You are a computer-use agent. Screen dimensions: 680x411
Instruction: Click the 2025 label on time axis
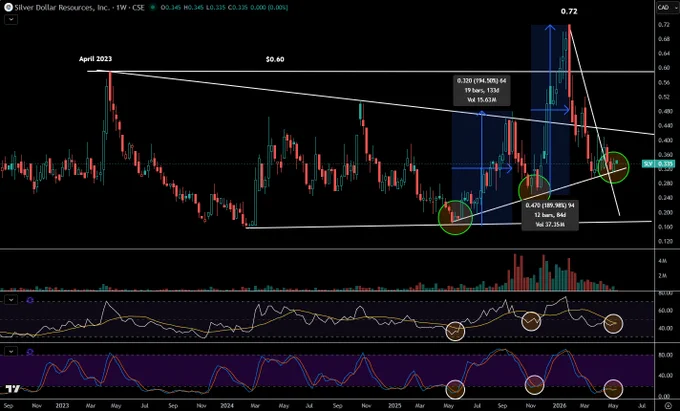[x=395, y=406]
